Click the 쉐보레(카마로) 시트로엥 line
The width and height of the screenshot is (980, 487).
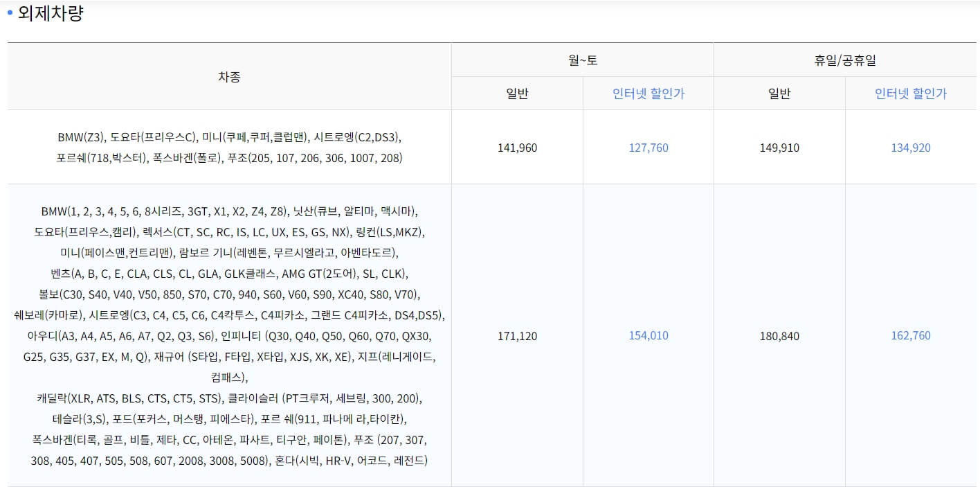click(x=229, y=315)
